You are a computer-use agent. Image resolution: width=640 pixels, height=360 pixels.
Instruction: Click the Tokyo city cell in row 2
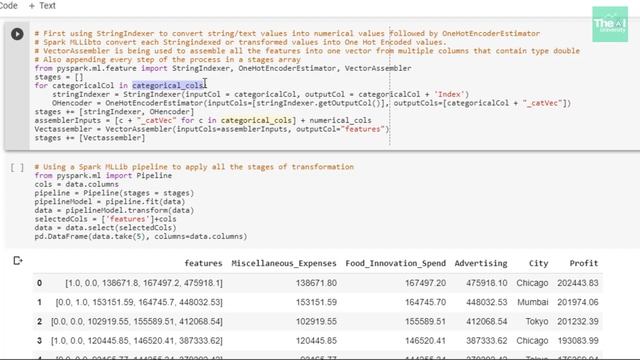tap(537, 321)
